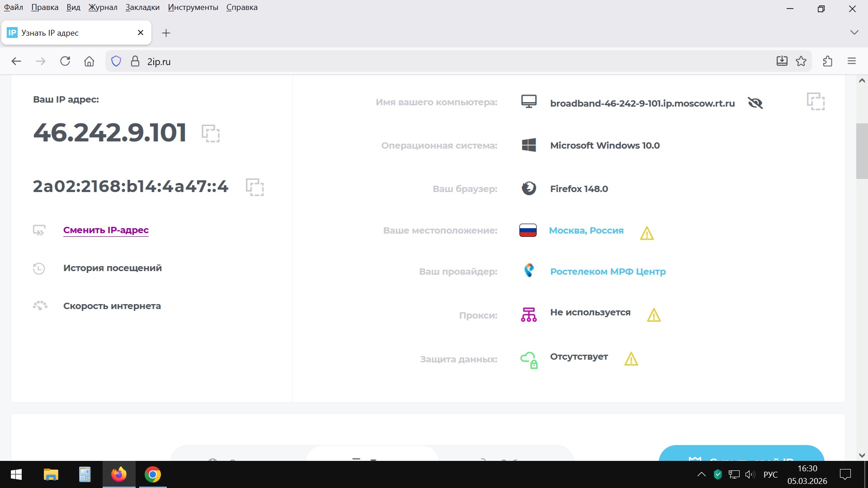Click warning triangle beside Отсутствует
Image resolution: width=868 pixels, height=488 pixels.
631,359
